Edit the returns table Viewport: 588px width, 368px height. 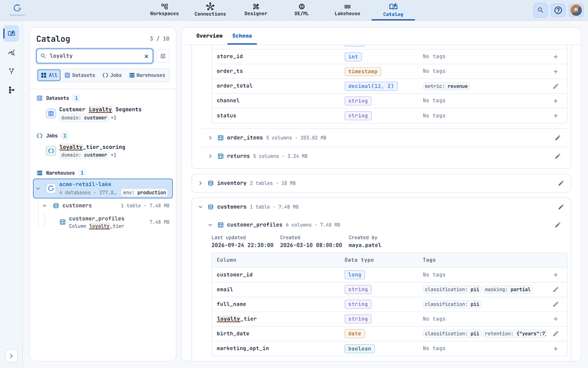point(557,156)
